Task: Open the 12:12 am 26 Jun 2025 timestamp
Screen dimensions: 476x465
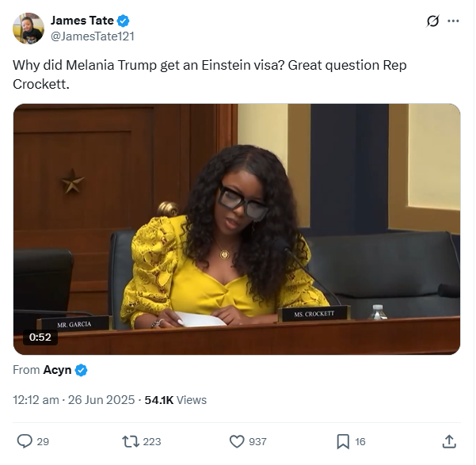Action: (x=74, y=400)
